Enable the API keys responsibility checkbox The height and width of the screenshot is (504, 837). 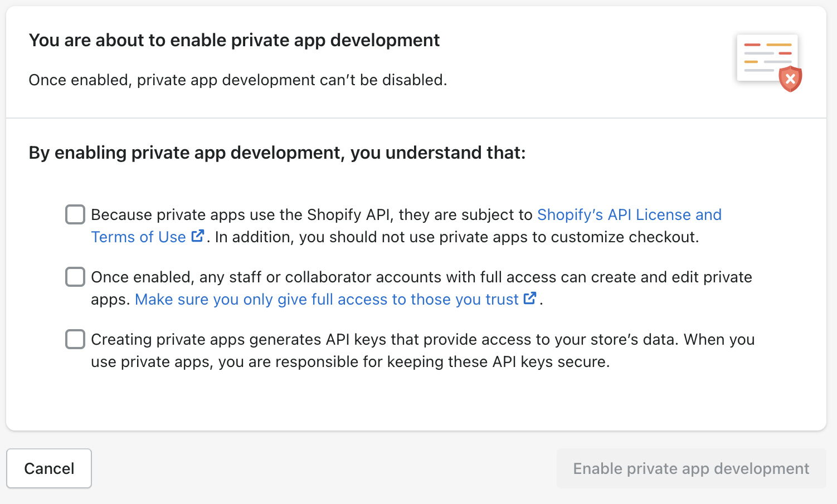[x=75, y=339]
